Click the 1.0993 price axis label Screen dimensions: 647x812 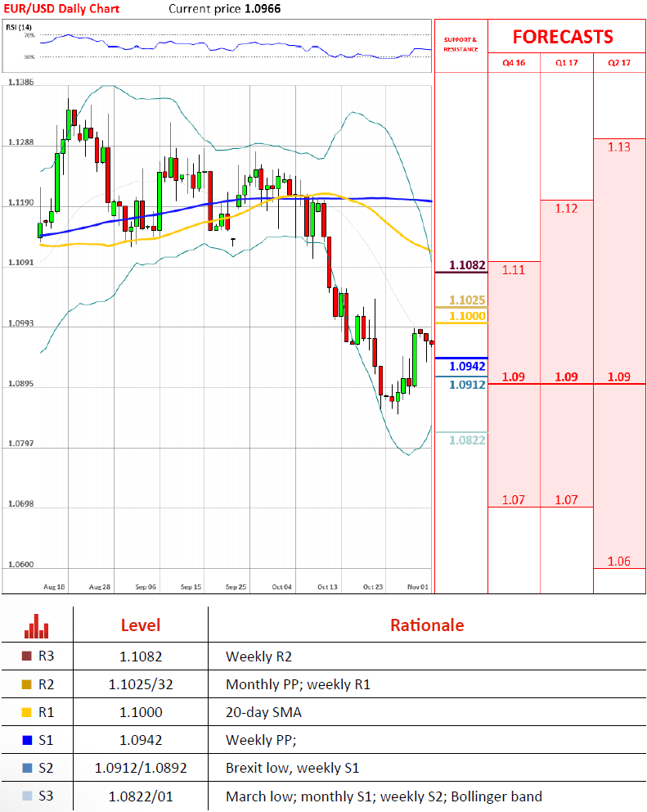pyautogui.click(x=20, y=323)
